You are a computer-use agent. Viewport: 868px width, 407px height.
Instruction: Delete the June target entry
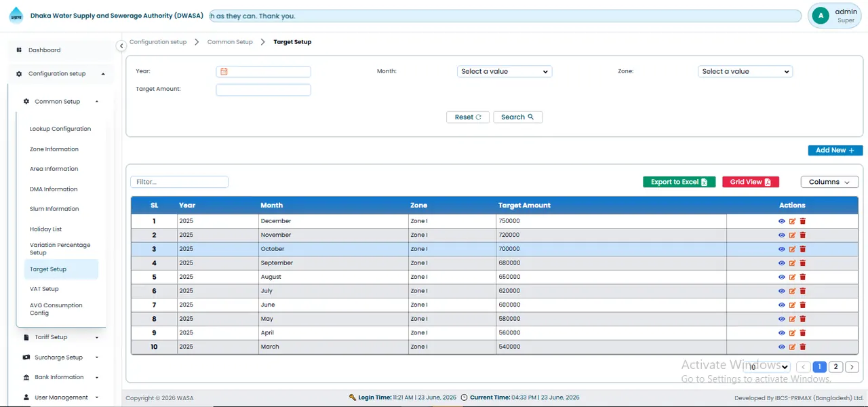click(803, 305)
